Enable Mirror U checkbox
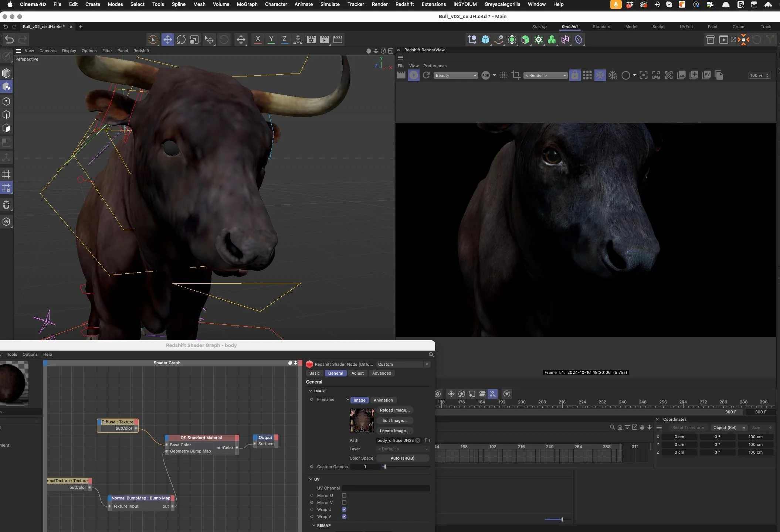 [x=344, y=495]
